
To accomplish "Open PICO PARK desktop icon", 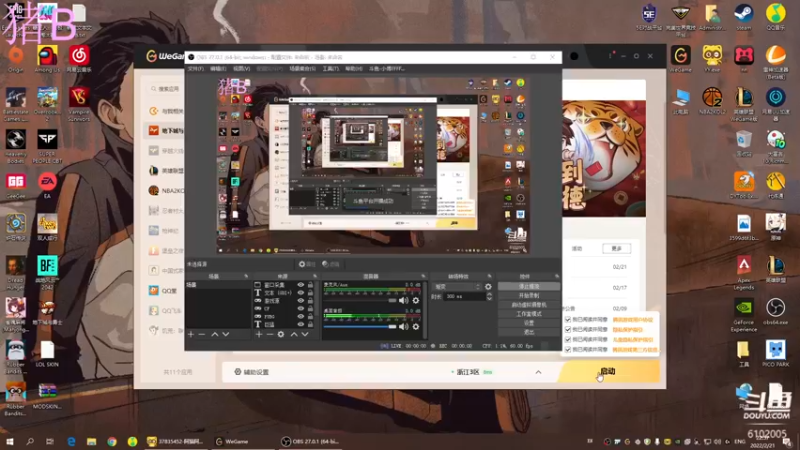I will [776, 353].
